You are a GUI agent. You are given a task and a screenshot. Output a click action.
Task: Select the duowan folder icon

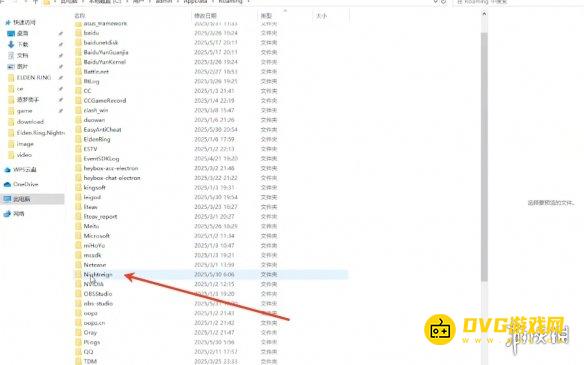(78, 120)
